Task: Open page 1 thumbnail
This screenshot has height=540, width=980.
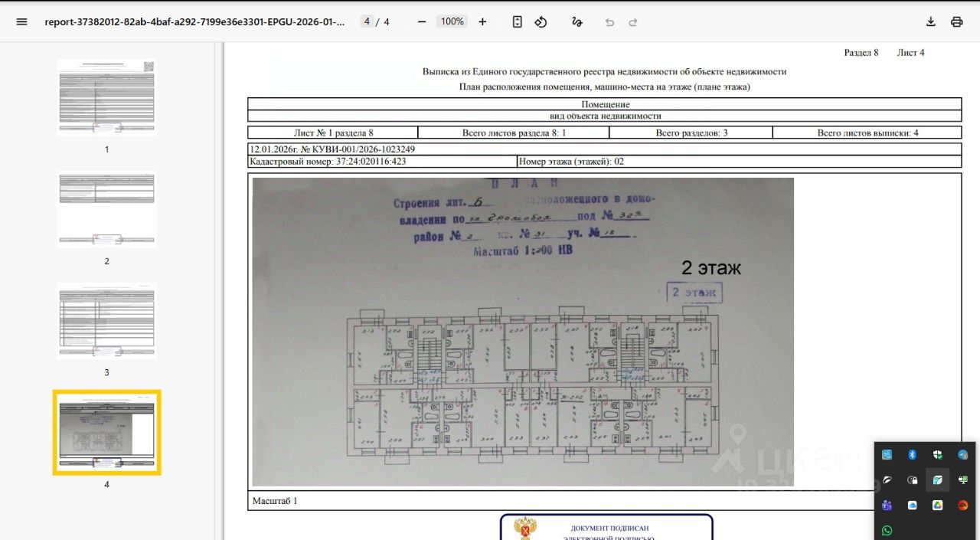Action: click(x=106, y=97)
